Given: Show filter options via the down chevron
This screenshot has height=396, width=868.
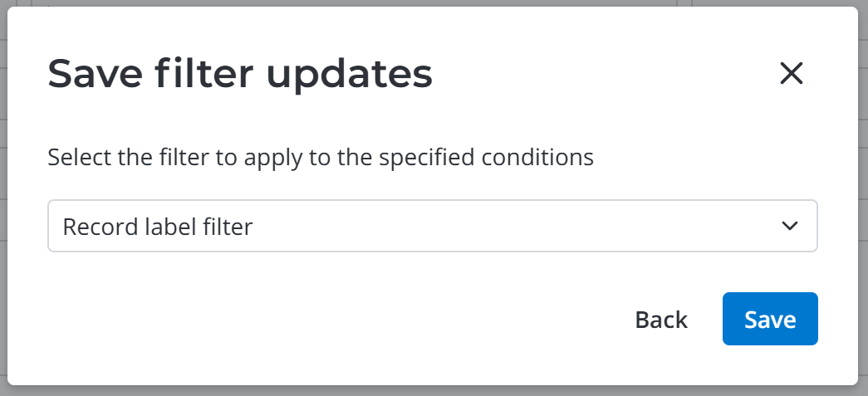Looking at the screenshot, I should (x=790, y=226).
